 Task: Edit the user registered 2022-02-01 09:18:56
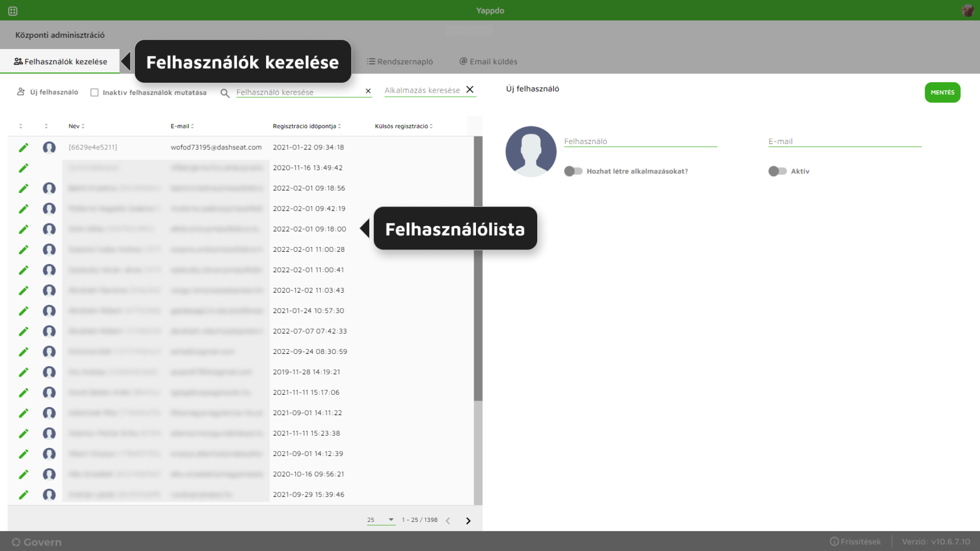(23, 188)
